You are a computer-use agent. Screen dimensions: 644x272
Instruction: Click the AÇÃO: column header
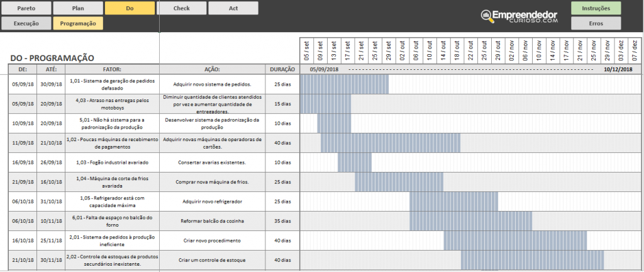(212, 69)
